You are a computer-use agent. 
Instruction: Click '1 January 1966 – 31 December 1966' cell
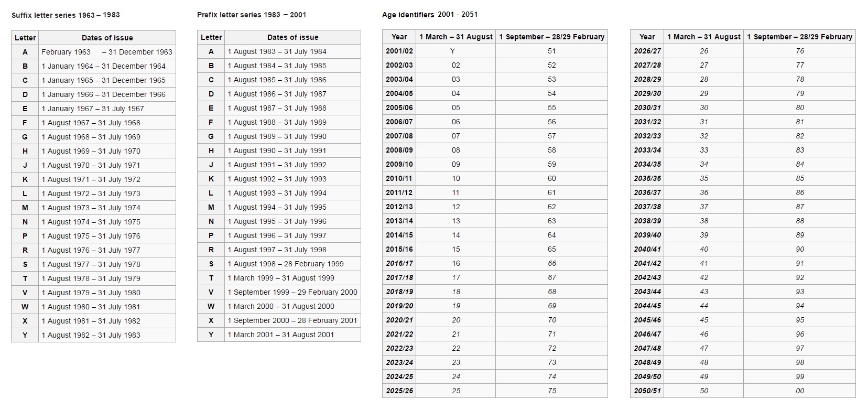point(107,94)
